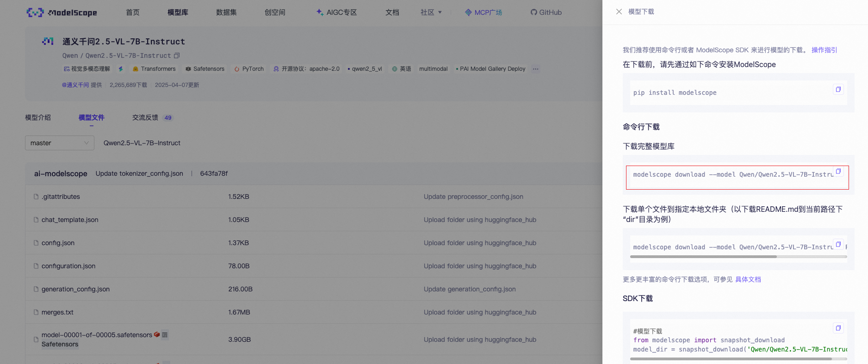Open MCP广场 in the navigation bar

point(484,12)
